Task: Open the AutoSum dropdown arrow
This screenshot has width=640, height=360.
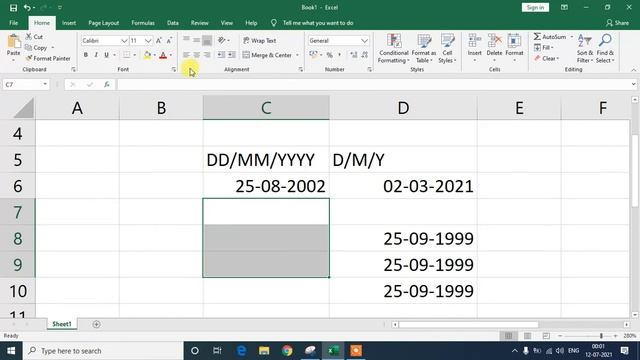Action: click(x=571, y=37)
